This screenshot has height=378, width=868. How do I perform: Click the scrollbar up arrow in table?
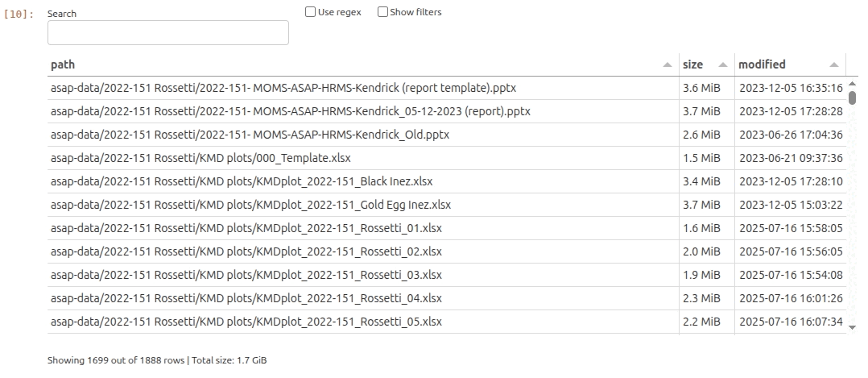coord(852,83)
